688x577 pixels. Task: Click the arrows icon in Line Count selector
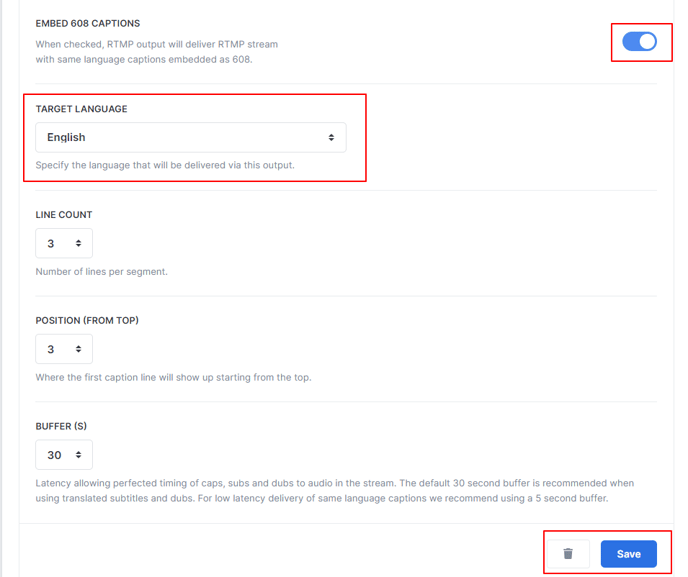pyautogui.click(x=79, y=243)
